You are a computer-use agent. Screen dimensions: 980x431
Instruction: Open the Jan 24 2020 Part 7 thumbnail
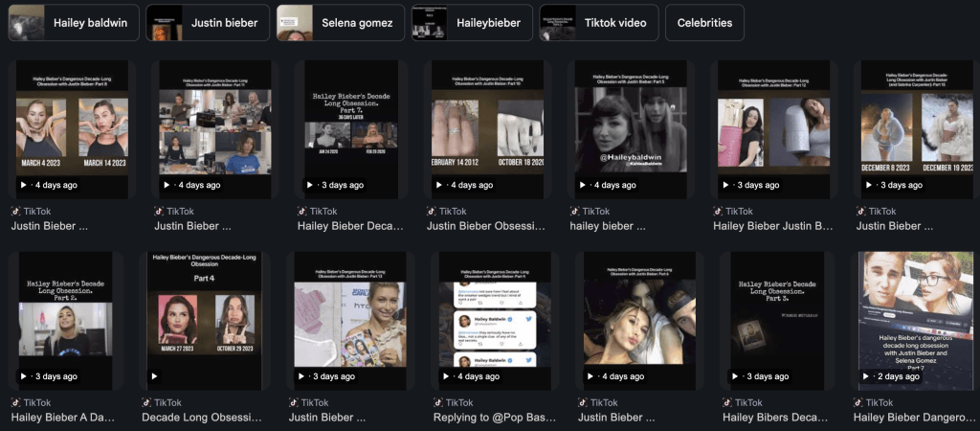350,129
